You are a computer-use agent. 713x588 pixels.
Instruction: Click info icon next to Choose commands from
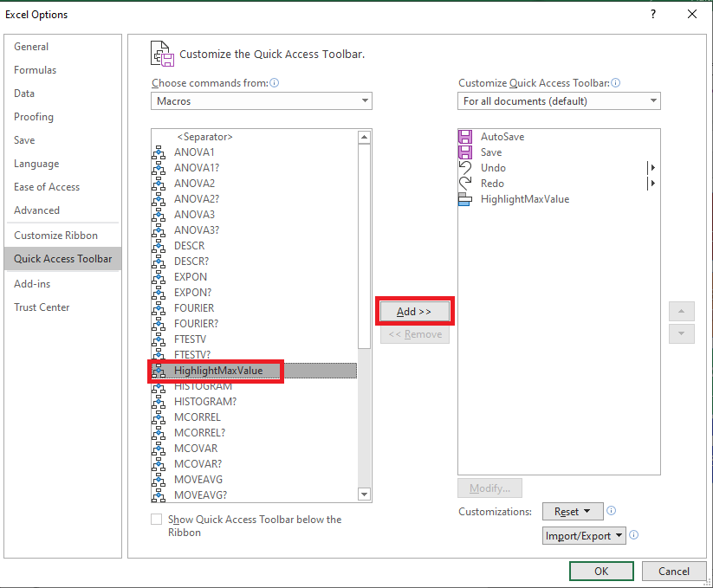coord(274,83)
